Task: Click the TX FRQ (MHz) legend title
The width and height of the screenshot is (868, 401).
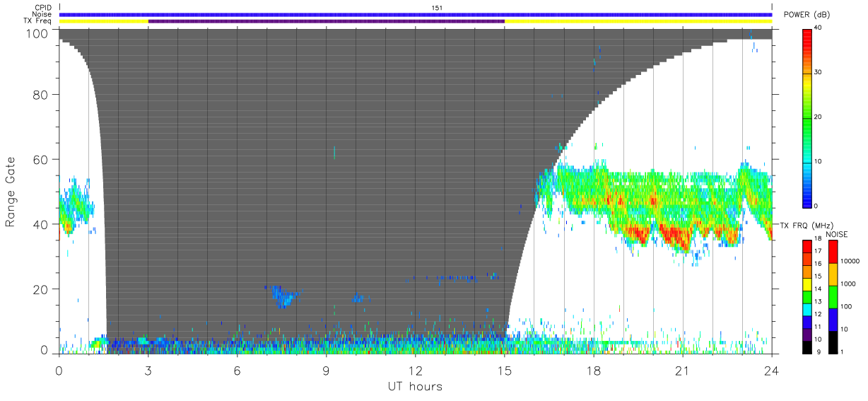Action: coord(806,225)
